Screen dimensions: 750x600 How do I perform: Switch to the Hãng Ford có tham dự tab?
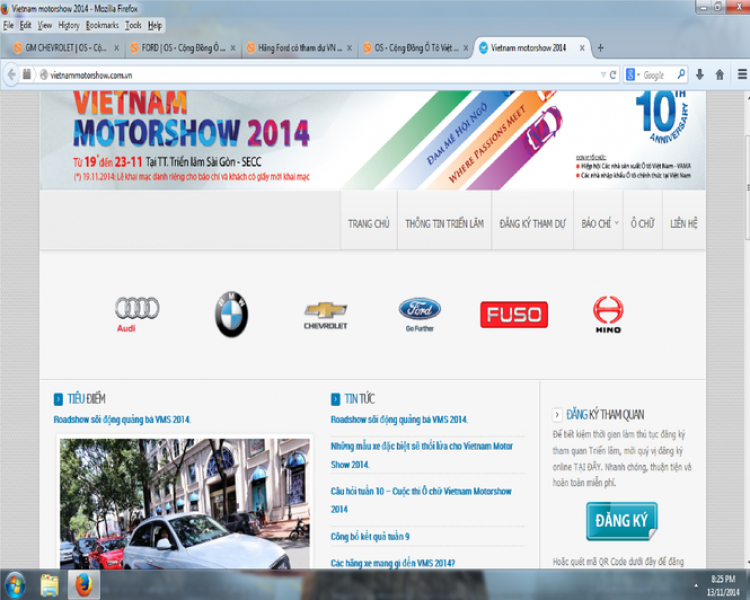pyautogui.click(x=299, y=48)
